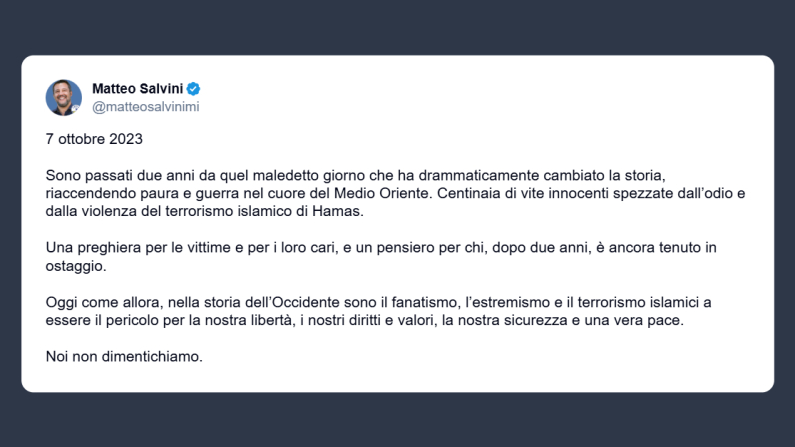Click Matteo Salvini's profile avatar
Screen dimensions: 795x447
coord(64,97)
